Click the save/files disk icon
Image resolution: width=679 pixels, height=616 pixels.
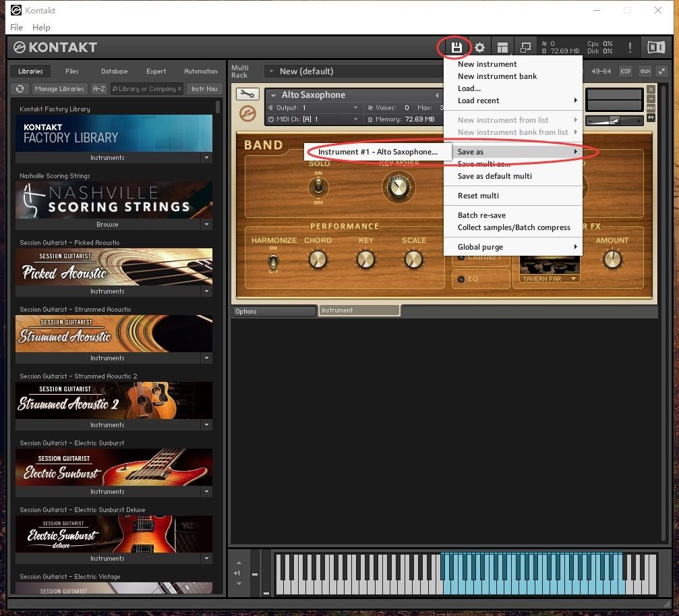[x=456, y=47]
